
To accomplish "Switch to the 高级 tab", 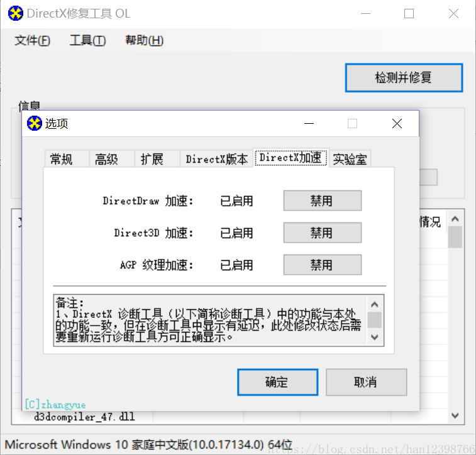I will (x=112, y=159).
